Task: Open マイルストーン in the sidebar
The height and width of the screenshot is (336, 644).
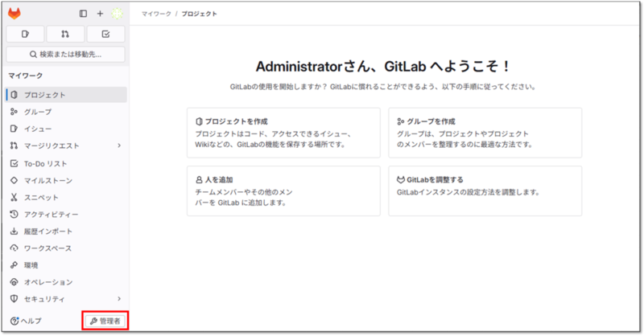Action: pos(67,181)
